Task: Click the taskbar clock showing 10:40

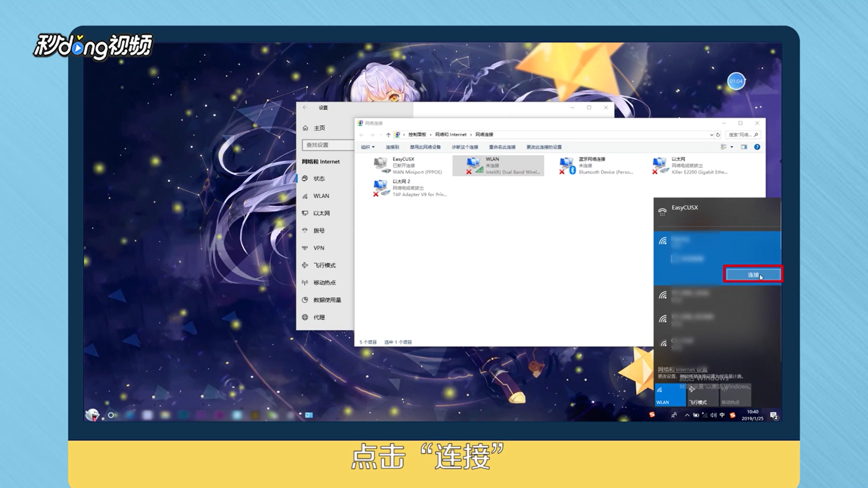Action: point(752,415)
